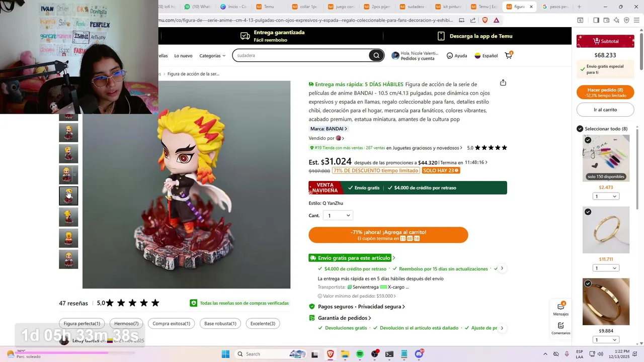Switch to the '2pcs pijam' browser tab
The width and height of the screenshot is (644, 362).
tap(377, 7)
